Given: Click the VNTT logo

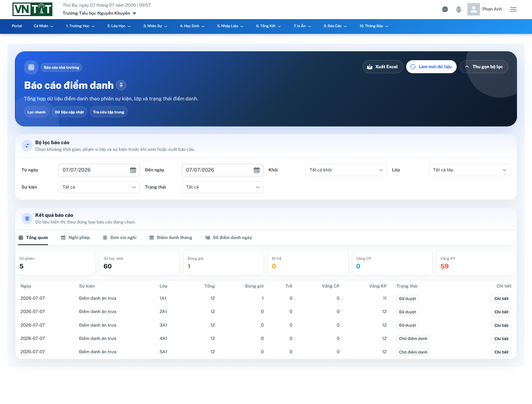Looking at the screenshot, I should pyautogui.click(x=32, y=9).
